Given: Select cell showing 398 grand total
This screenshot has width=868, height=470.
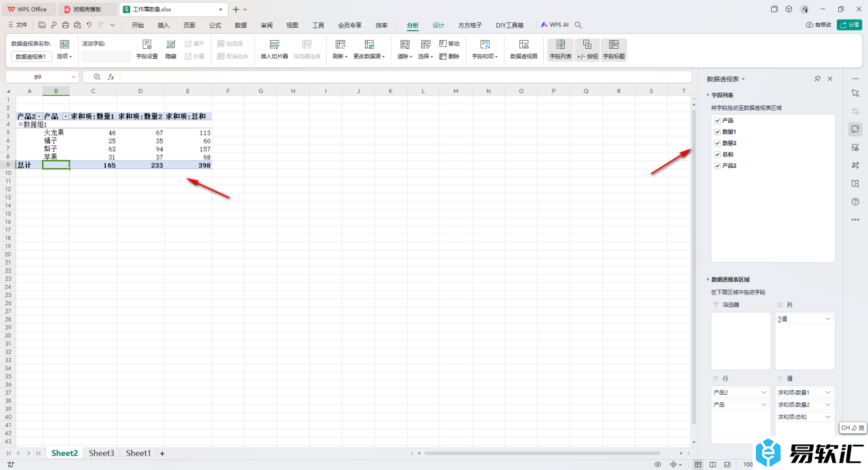Looking at the screenshot, I should pyautogui.click(x=188, y=165).
